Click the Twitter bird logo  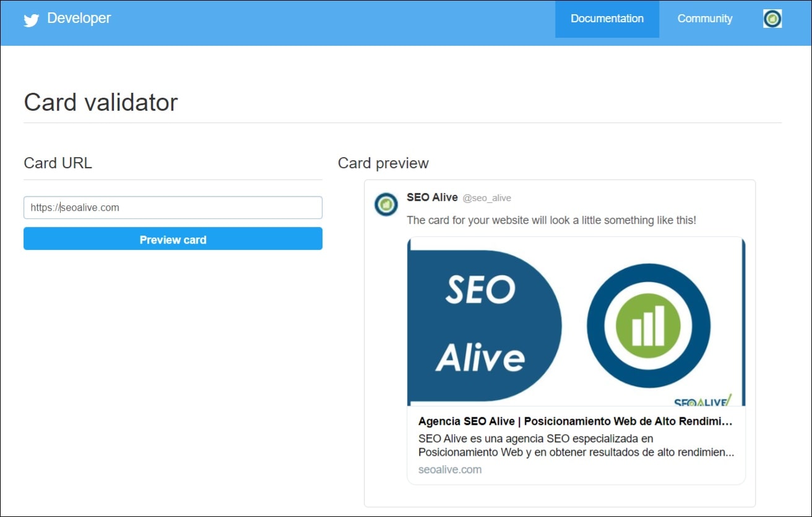pyautogui.click(x=30, y=20)
